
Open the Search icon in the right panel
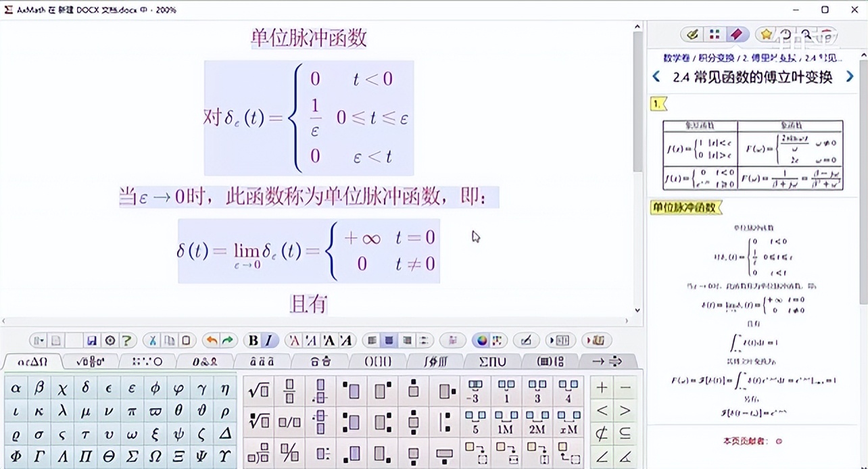tap(807, 34)
